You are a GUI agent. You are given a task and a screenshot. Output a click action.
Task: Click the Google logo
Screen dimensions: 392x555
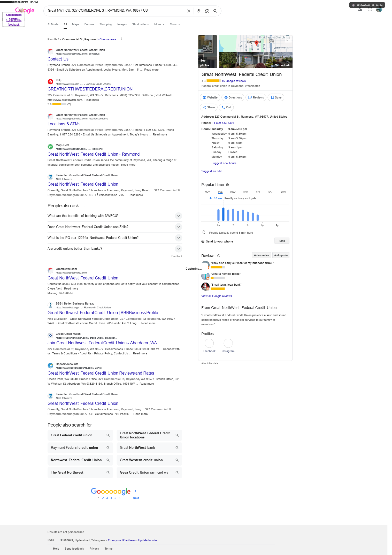tap(25, 10)
